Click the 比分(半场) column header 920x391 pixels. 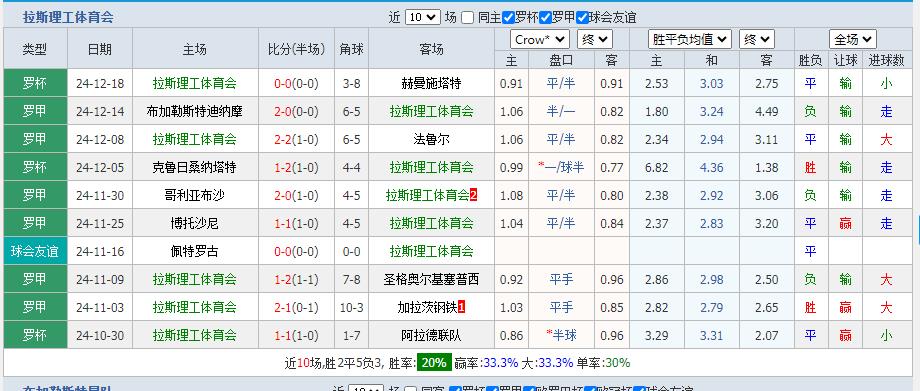pos(296,49)
